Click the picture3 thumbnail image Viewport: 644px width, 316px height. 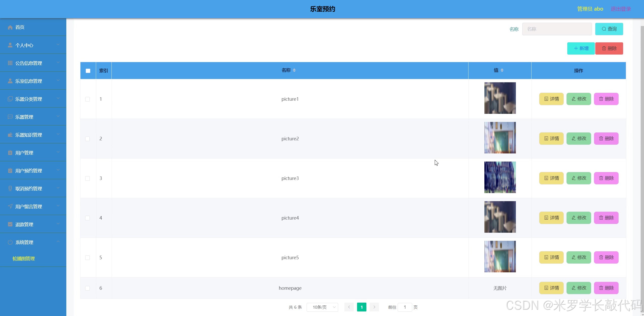[x=500, y=177]
